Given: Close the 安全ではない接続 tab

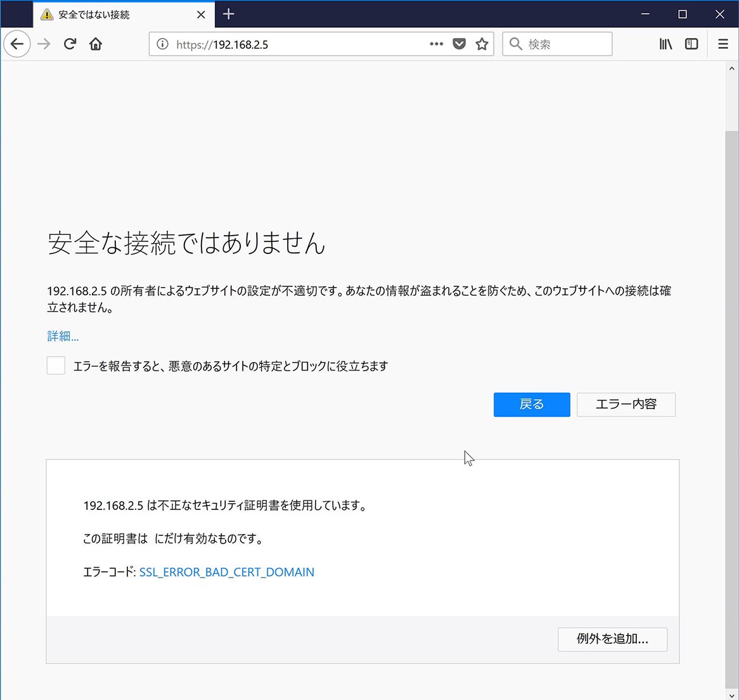Looking at the screenshot, I should 201,15.
